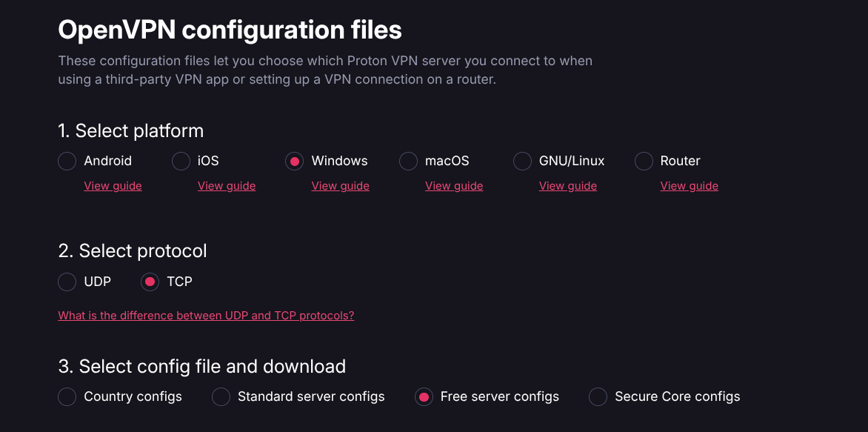Open the macOS View guide link
The width and height of the screenshot is (868, 432).
[454, 185]
